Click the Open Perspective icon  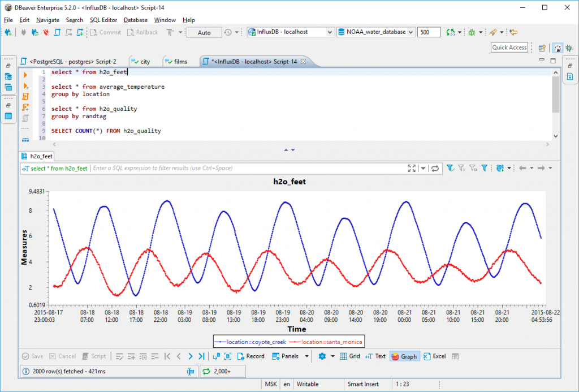[x=542, y=48]
